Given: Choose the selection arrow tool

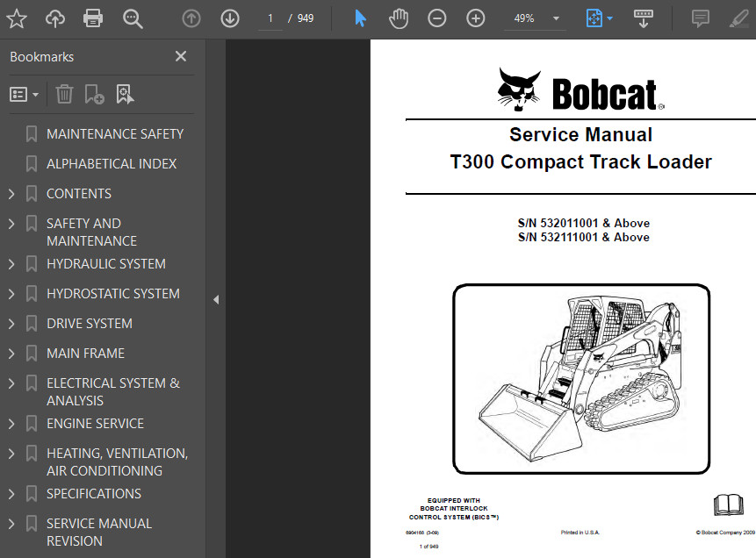Looking at the screenshot, I should click(x=360, y=18).
